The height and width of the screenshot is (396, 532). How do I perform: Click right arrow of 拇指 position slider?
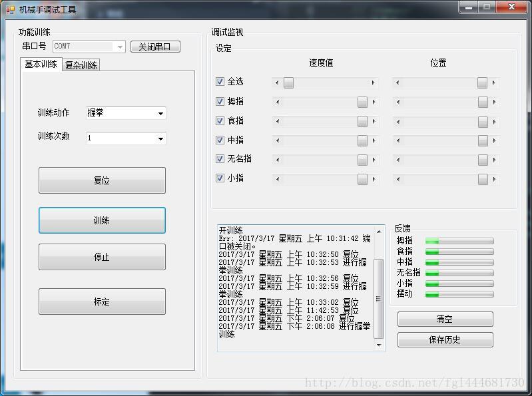tap(494, 102)
